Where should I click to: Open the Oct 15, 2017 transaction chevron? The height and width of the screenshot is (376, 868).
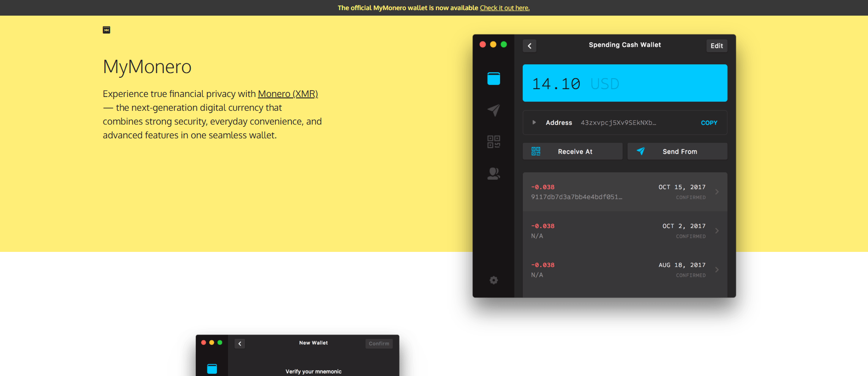(x=717, y=192)
